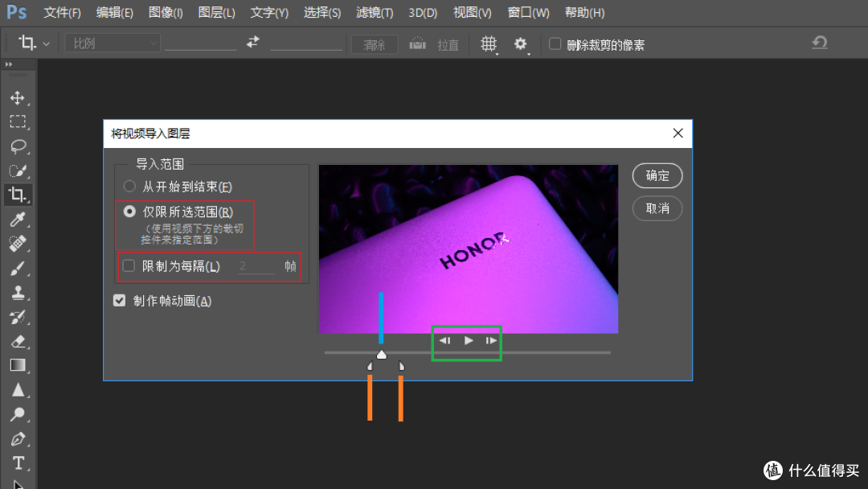
Task: Open the 图像(I) menu
Action: (166, 12)
